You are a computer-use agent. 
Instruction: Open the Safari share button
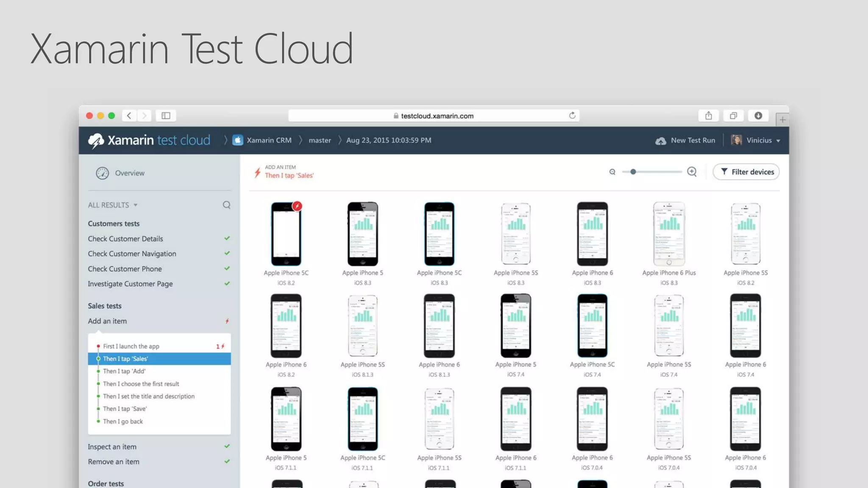coord(708,116)
